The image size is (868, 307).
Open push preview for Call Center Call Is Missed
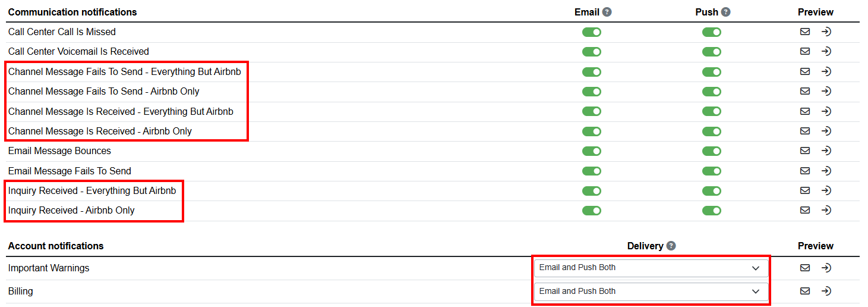(x=826, y=32)
